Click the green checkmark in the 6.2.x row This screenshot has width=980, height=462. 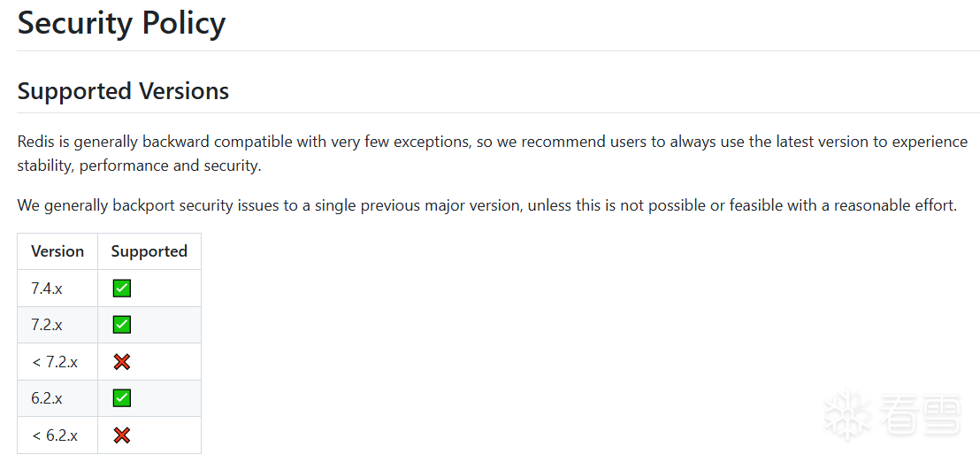click(x=122, y=398)
